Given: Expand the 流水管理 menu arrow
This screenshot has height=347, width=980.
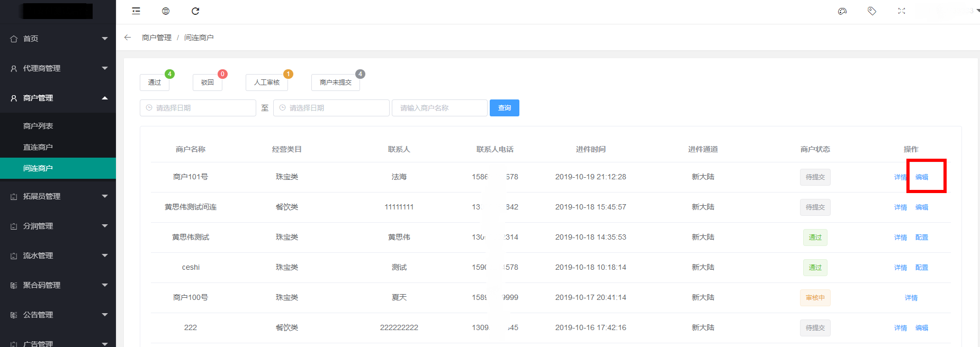Looking at the screenshot, I should click(105, 255).
